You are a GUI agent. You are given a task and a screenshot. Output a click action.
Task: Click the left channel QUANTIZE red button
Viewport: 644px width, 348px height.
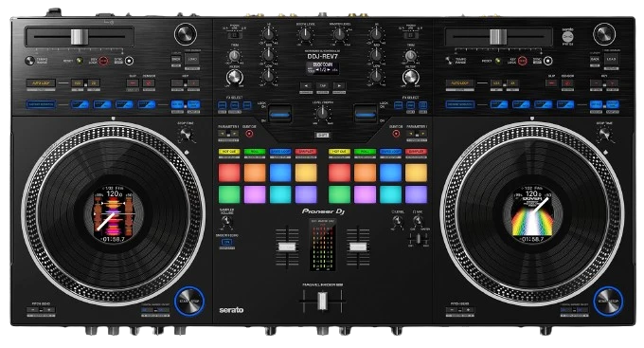point(249,134)
